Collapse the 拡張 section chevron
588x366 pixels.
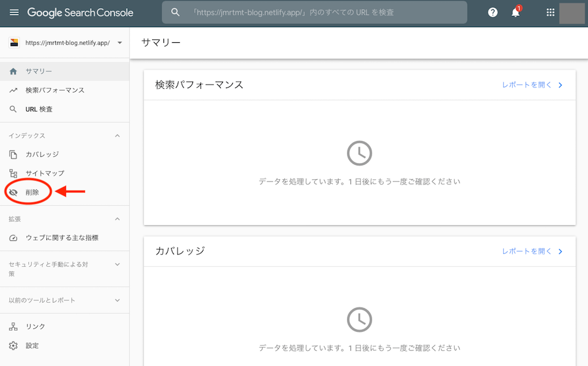pyautogui.click(x=118, y=219)
